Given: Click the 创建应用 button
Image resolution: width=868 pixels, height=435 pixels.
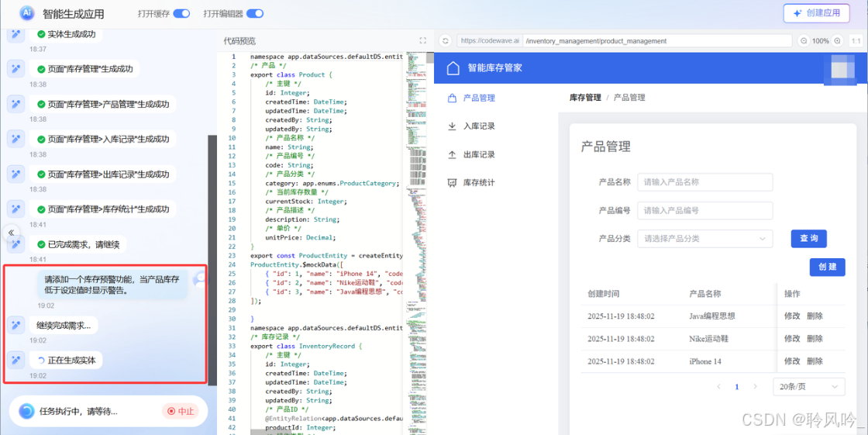Looking at the screenshot, I should coord(816,13).
